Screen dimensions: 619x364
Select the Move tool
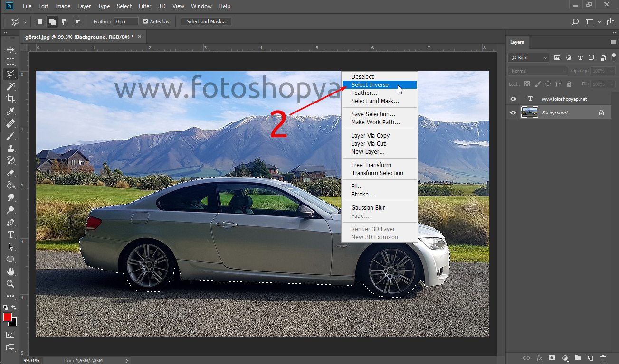10,49
